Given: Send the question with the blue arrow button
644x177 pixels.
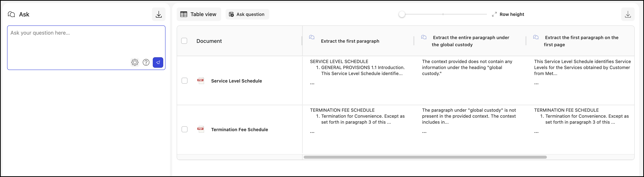Looking at the screenshot, I should click(158, 62).
